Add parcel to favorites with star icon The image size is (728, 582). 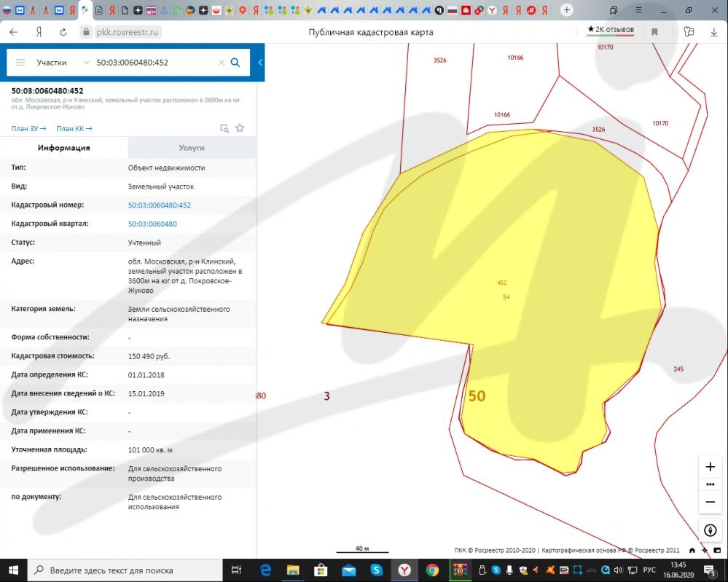coord(240,128)
